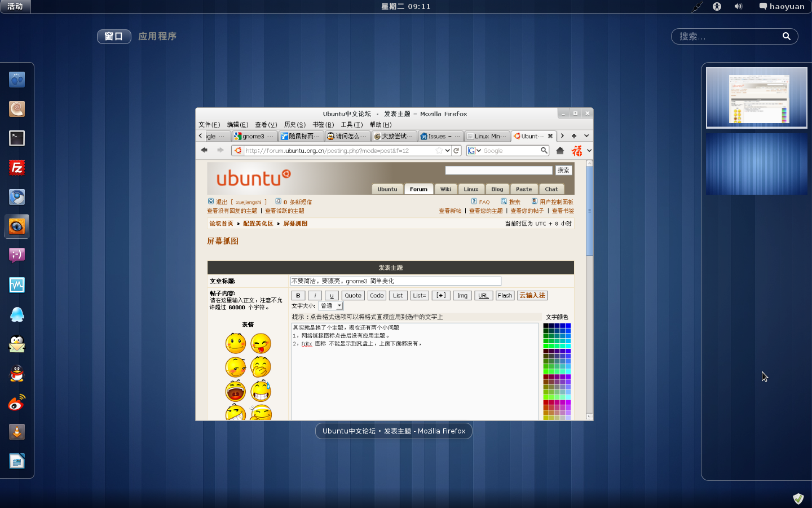Click the Firefox home button
812x508 pixels.
point(560,151)
